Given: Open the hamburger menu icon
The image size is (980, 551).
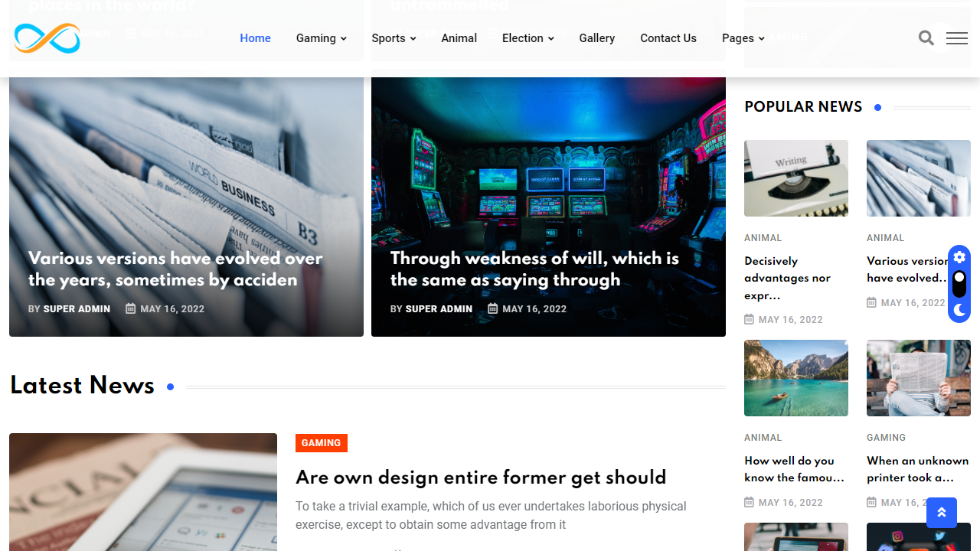Looking at the screenshot, I should click(x=957, y=38).
